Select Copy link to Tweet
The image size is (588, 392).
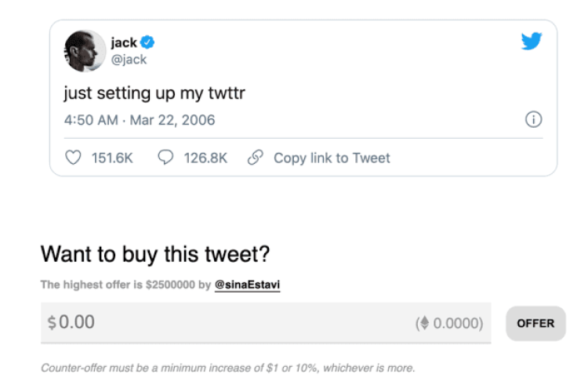click(331, 158)
